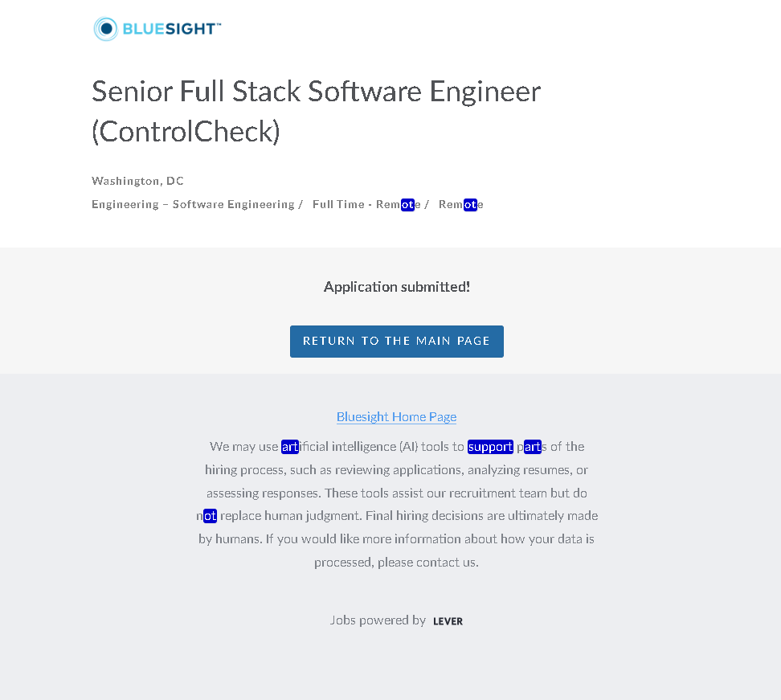781x700 pixels.
Task: Click highlighted "art" in the word parts
Action: pos(533,447)
